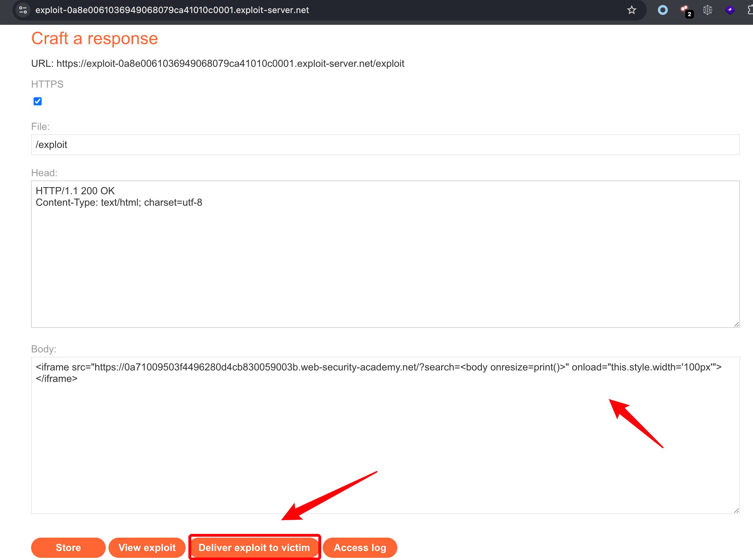
Task: Open the grey globe extension icon
Action: [x=708, y=10]
